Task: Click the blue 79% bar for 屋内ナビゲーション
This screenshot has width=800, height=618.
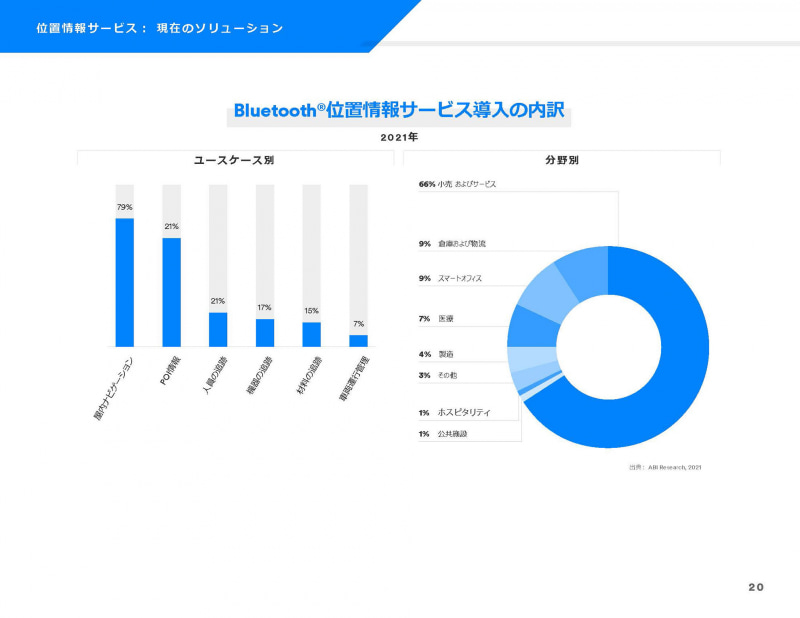Action: pos(124,283)
